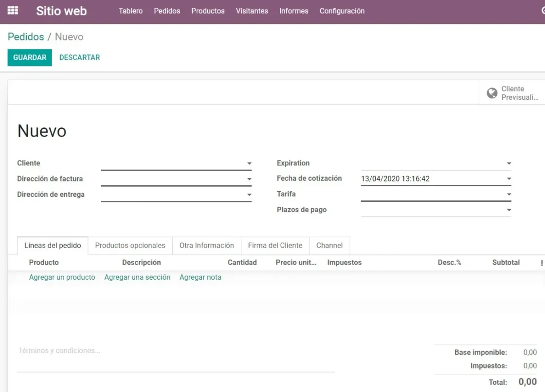The height and width of the screenshot is (392, 545).
Task: Open the Expiration date dropdown
Action: pos(509,163)
